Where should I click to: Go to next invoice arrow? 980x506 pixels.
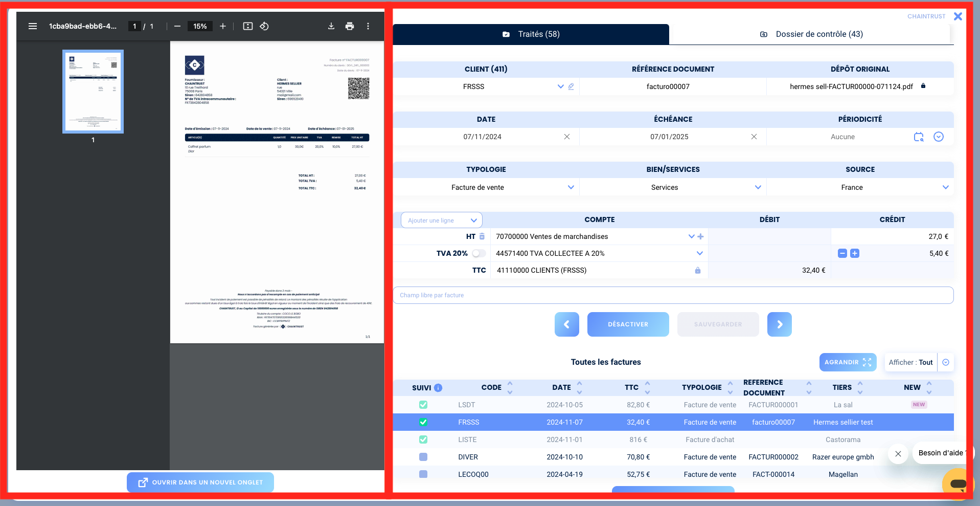[x=780, y=324]
